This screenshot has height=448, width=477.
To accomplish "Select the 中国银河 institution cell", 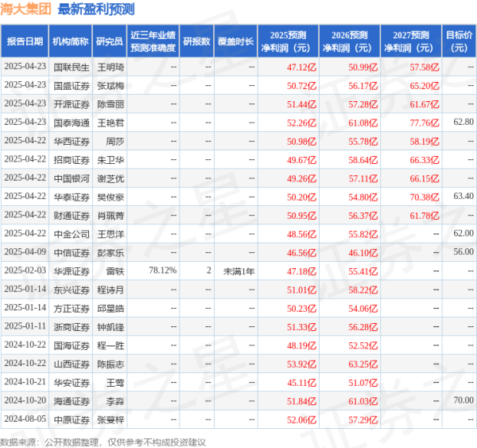I will [72, 178].
